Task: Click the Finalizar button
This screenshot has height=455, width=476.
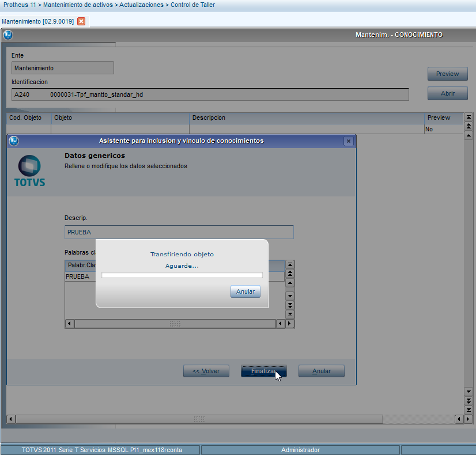Action: (x=264, y=371)
